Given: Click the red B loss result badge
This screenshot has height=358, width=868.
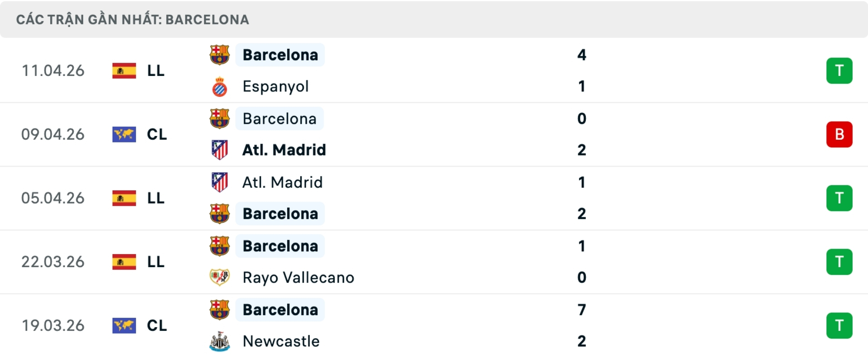Looking at the screenshot, I should click(839, 134).
